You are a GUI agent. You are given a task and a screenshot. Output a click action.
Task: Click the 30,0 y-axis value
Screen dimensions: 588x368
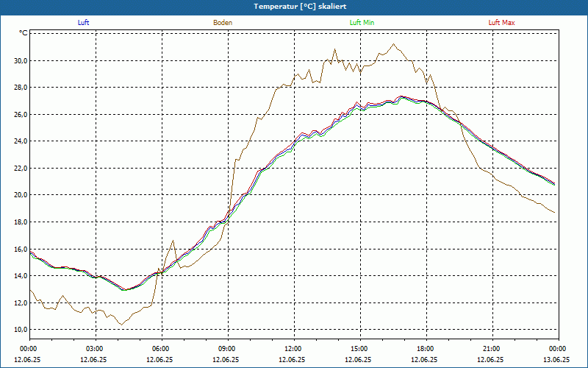[21, 60]
